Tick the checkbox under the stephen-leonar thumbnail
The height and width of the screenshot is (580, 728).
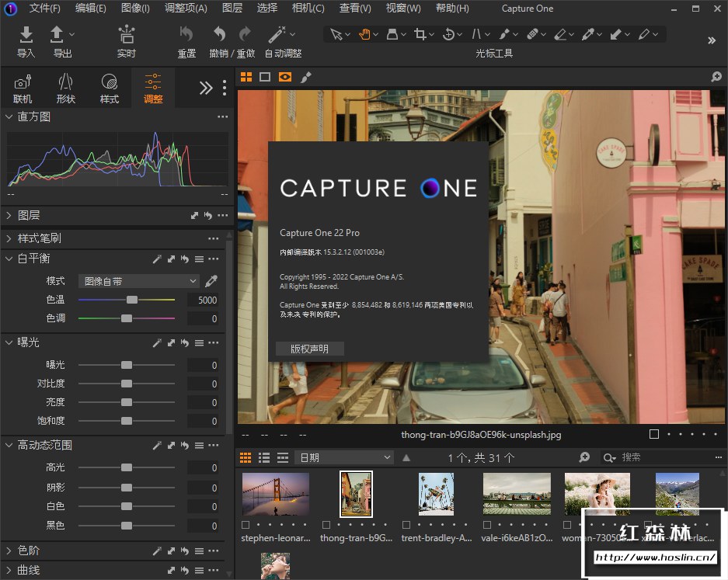(x=246, y=525)
